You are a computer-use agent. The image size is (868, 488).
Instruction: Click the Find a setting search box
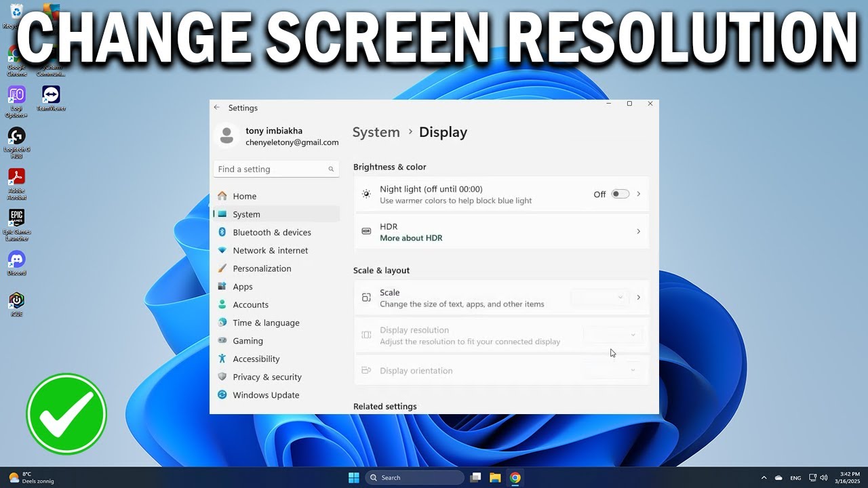[x=276, y=169]
